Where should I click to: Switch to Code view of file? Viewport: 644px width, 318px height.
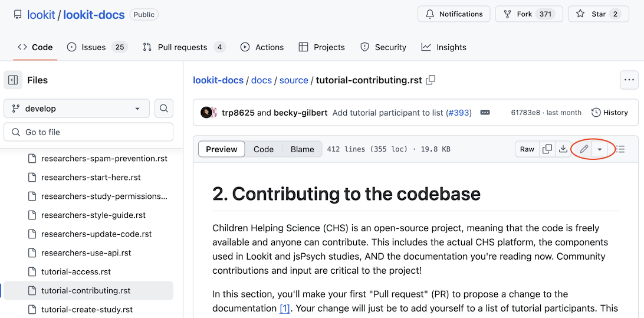(x=264, y=149)
